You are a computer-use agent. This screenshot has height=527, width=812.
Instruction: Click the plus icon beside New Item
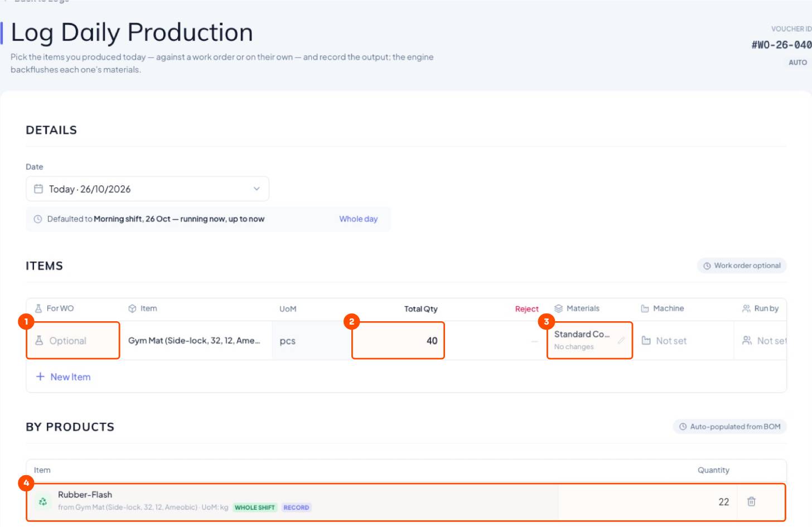pos(40,376)
